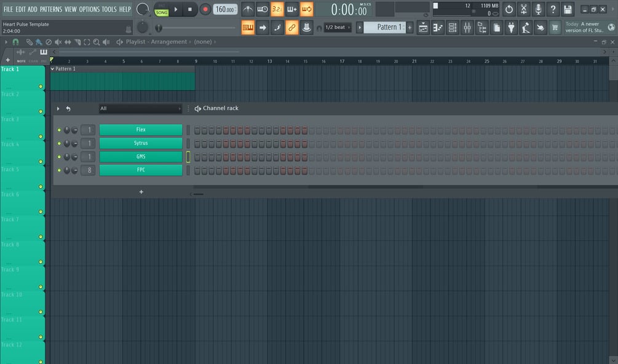
Task: Switch SONG/PAT playback mode
Action: (161, 9)
